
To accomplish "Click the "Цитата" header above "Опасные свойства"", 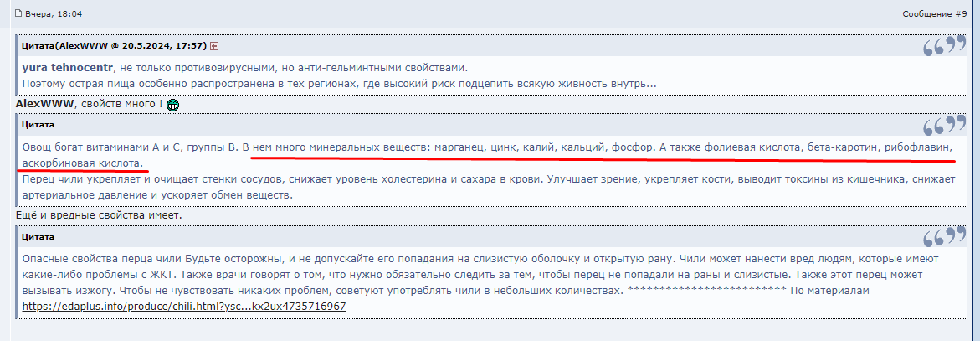I will pos(38,237).
